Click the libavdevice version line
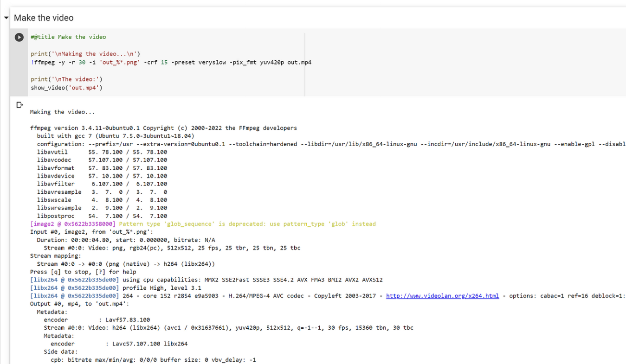Screen dimensions: 626x364 [x=102, y=176]
